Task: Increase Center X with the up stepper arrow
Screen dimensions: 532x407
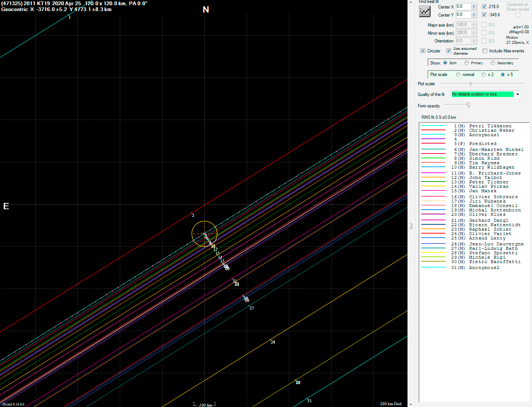Action: point(474,5)
